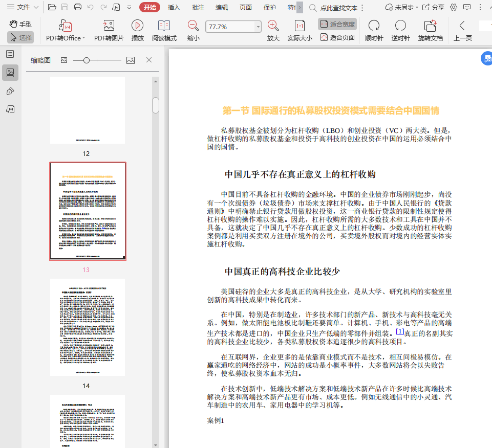Rotate page 逆时针 counterclockwise
This screenshot has height=448, width=492.
click(400, 26)
